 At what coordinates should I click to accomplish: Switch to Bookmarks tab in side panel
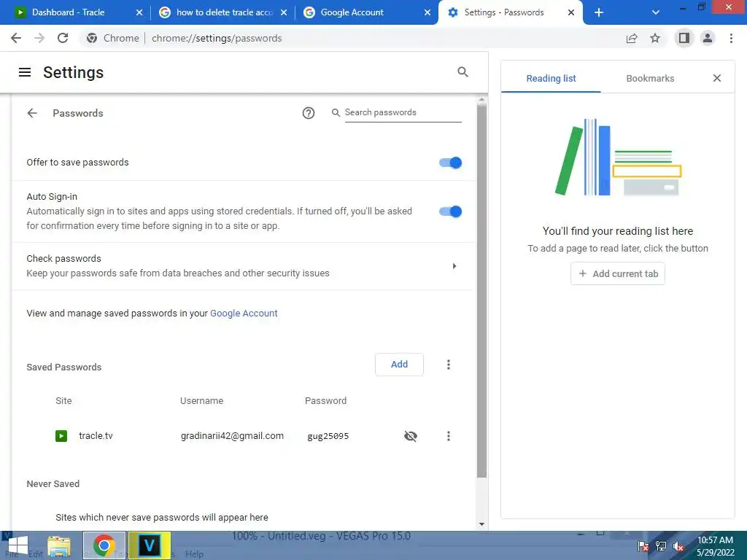coord(650,78)
